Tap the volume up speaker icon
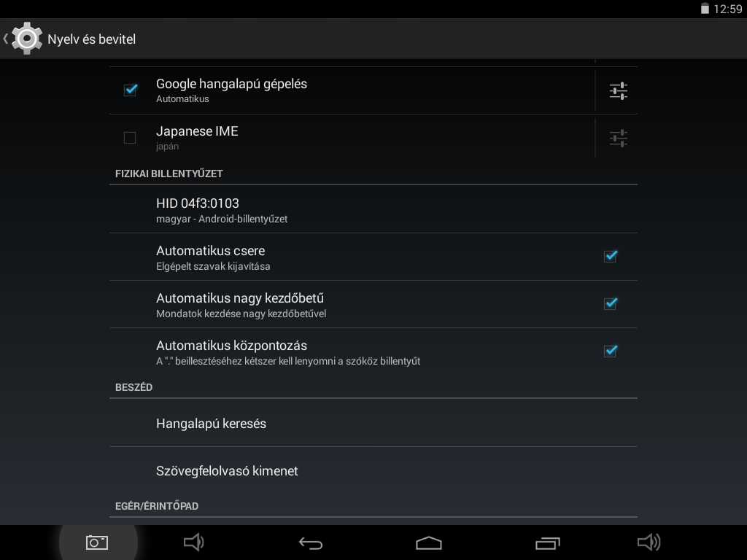 tap(649, 542)
